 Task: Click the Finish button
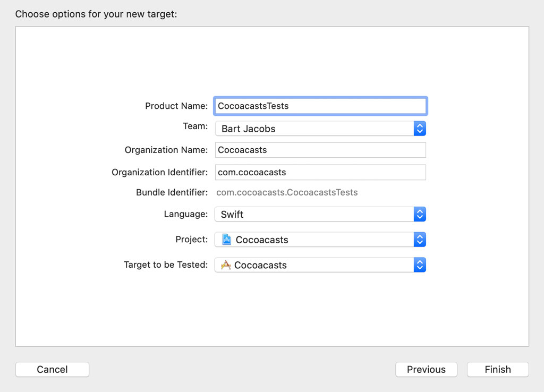[497, 369]
